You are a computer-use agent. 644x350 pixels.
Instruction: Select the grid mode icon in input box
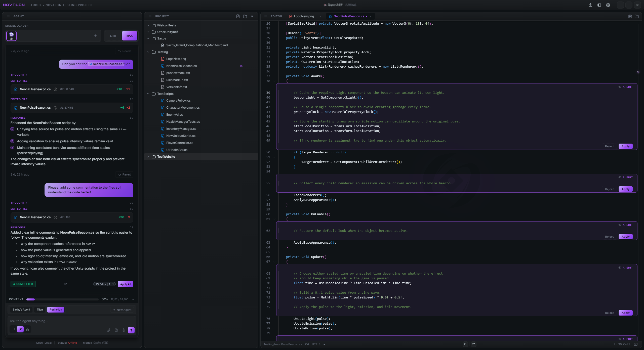pyautogui.click(x=27, y=329)
